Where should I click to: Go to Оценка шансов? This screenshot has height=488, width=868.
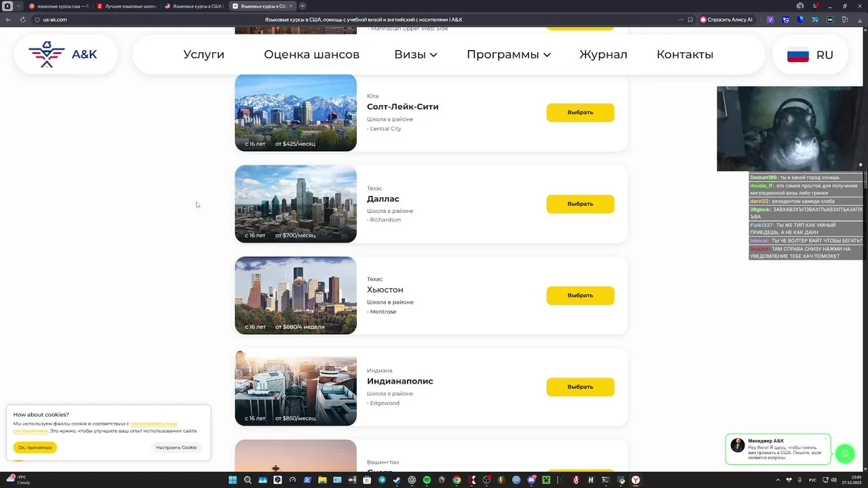311,54
